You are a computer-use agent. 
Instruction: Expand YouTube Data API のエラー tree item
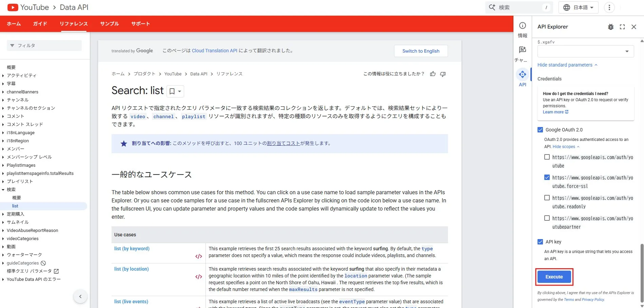[3, 279]
